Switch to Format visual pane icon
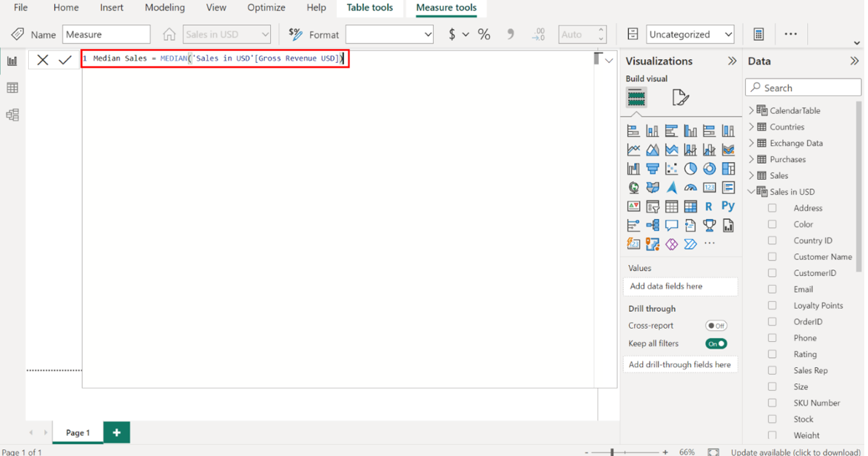Image resolution: width=868 pixels, height=456 pixels. [x=680, y=98]
